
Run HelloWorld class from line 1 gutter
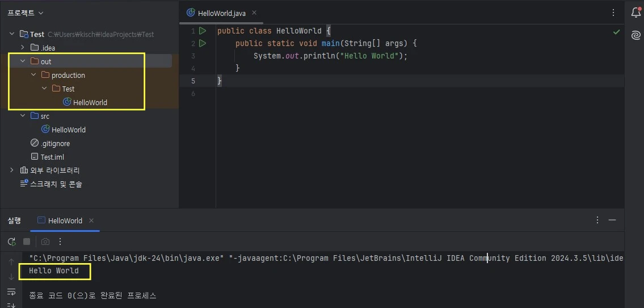point(202,31)
